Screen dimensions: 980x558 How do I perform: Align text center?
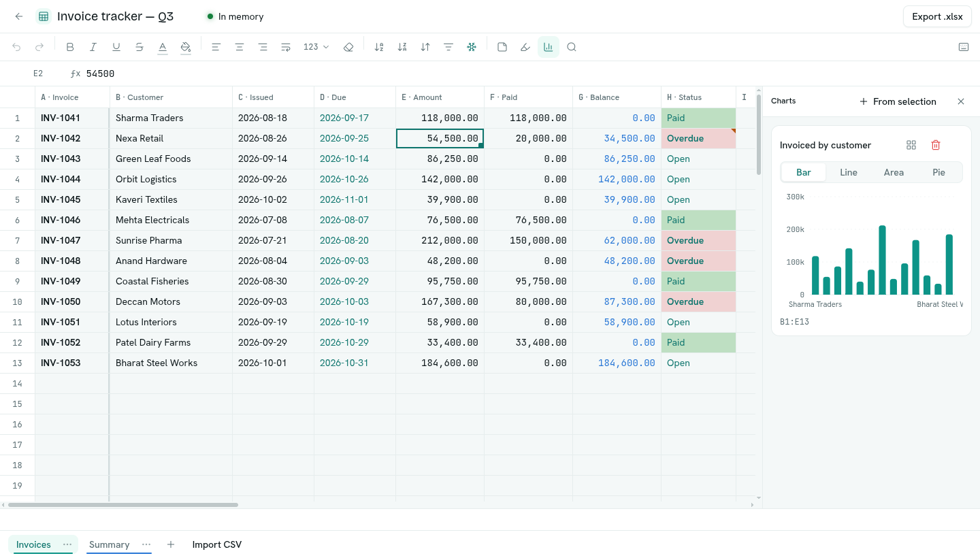coord(240,47)
